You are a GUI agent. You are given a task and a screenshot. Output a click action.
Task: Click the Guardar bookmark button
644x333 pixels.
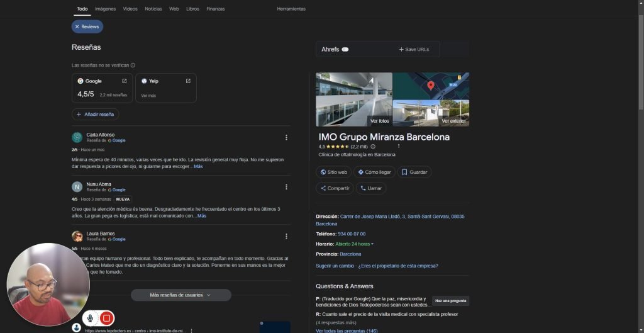pos(414,172)
